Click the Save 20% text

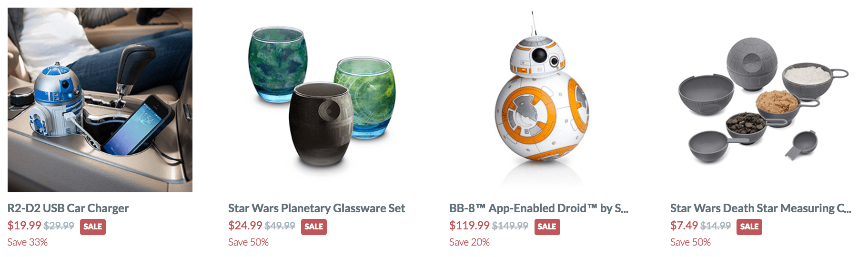click(469, 242)
